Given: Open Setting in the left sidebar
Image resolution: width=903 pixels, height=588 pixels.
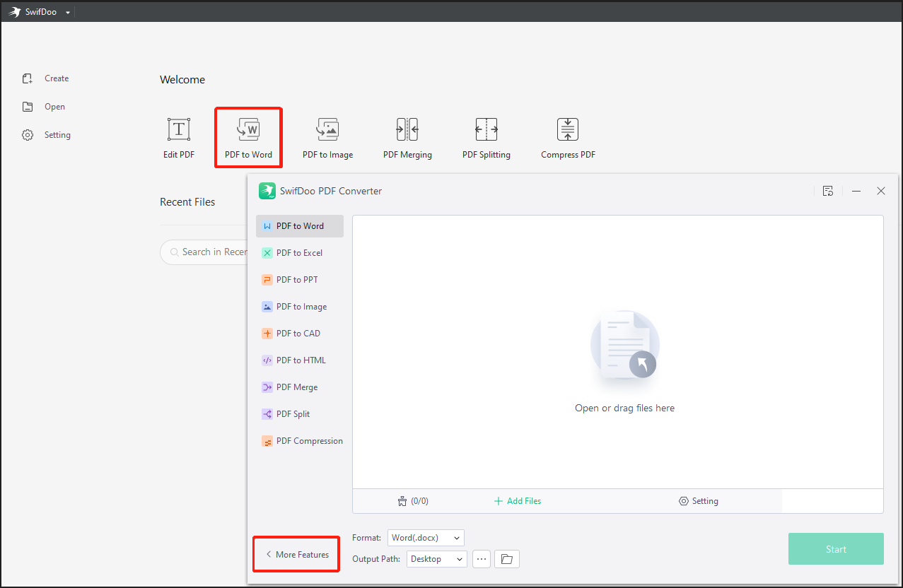Looking at the screenshot, I should point(47,135).
